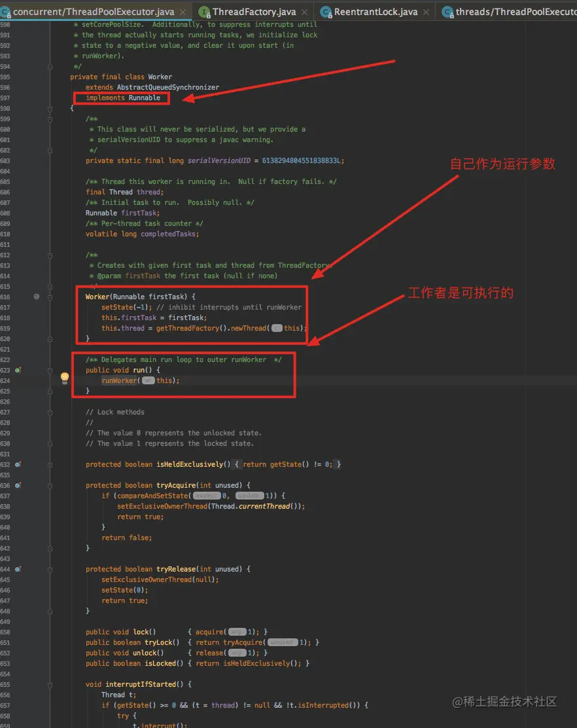Click line number 623 in the gutter

tap(5, 371)
